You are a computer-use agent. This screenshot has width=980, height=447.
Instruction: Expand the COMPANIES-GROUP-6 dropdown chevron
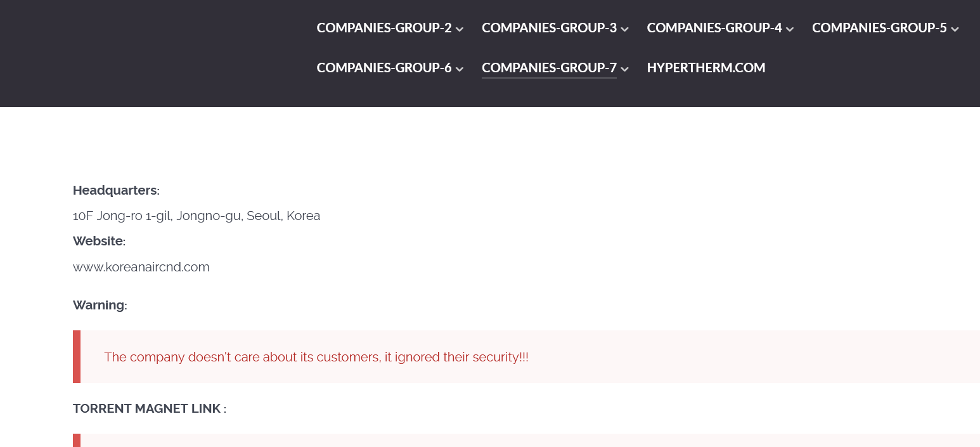coord(460,68)
